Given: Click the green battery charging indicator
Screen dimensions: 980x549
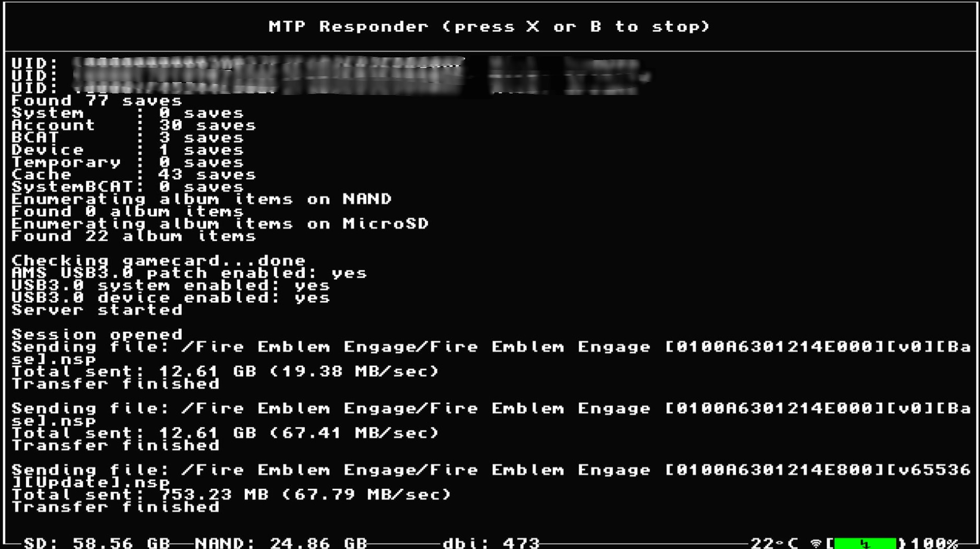Looking at the screenshot, I should (865, 543).
